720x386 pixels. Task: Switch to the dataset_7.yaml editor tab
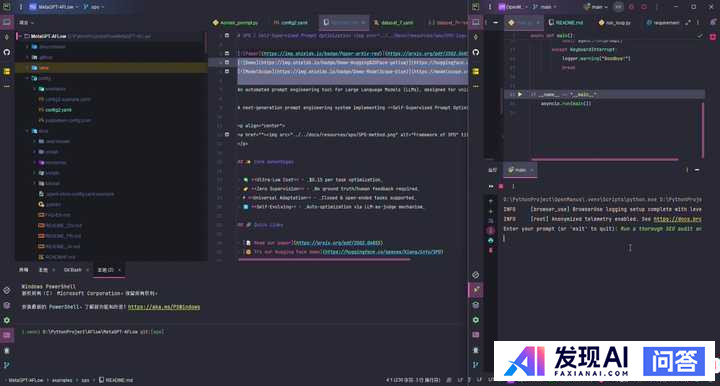click(394, 22)
